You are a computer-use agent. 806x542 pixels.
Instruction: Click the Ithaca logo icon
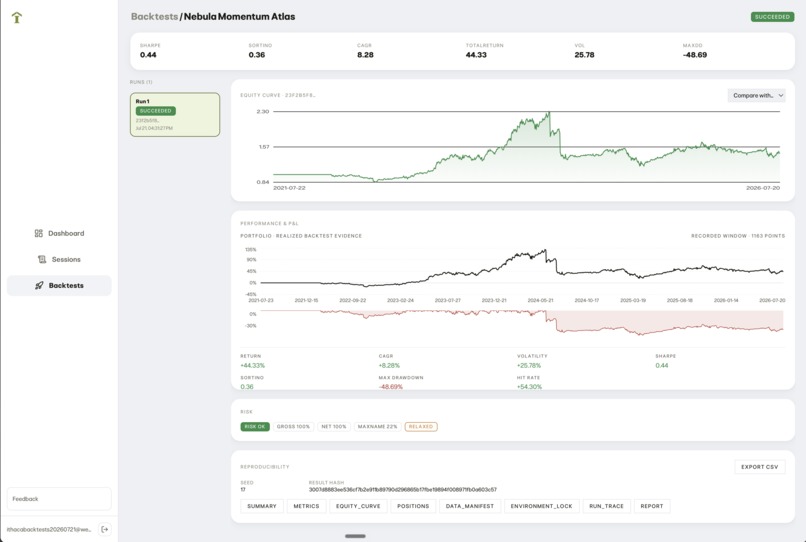(17, 17)
